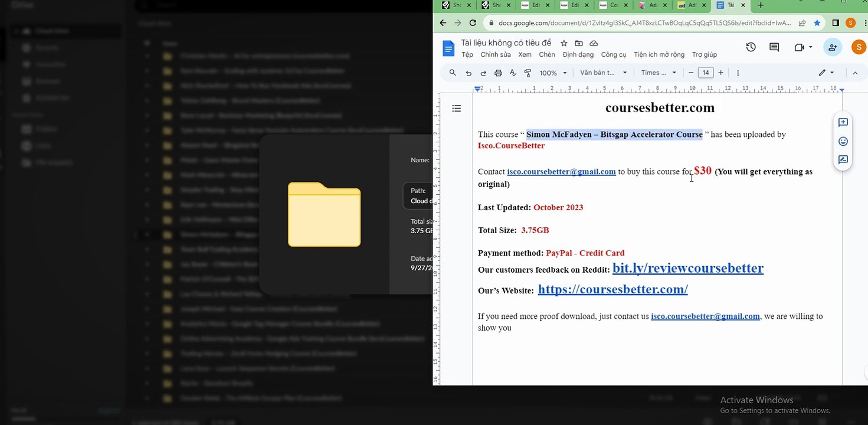The image size is (868, 425).
Task: Open the Định dạng menu
Action: 578,54
